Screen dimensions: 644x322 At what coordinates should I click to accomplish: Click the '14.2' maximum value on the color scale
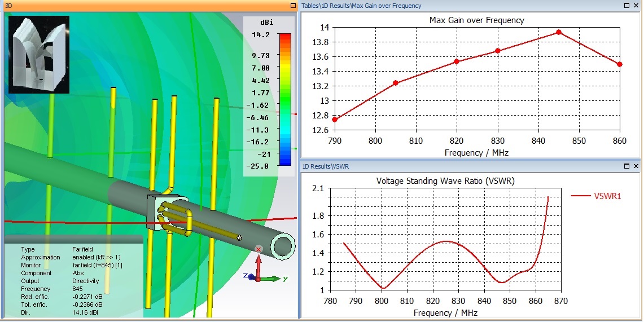coord(261,35)
